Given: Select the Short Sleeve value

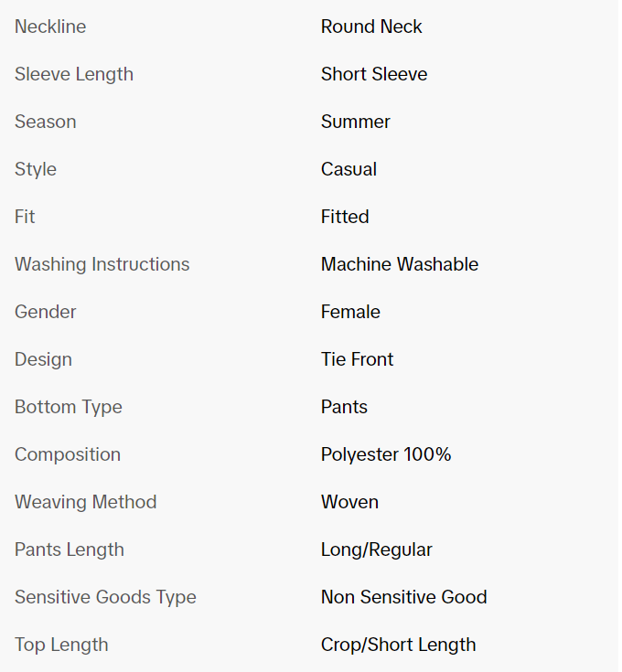Looking at the screenshot, I should 374,74.
